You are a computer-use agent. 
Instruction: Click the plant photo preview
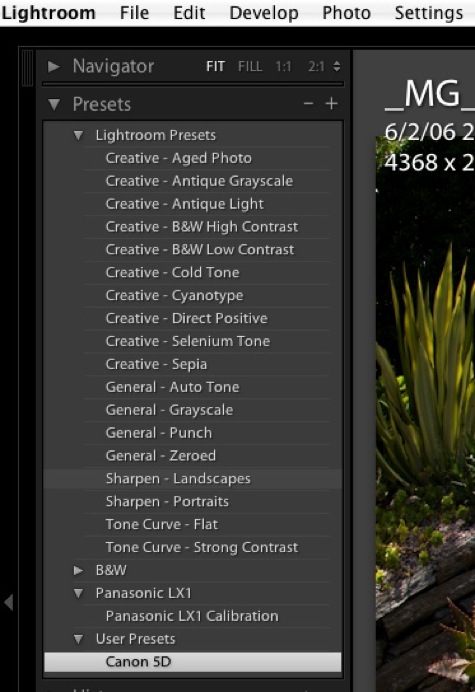tap(426, 415)
